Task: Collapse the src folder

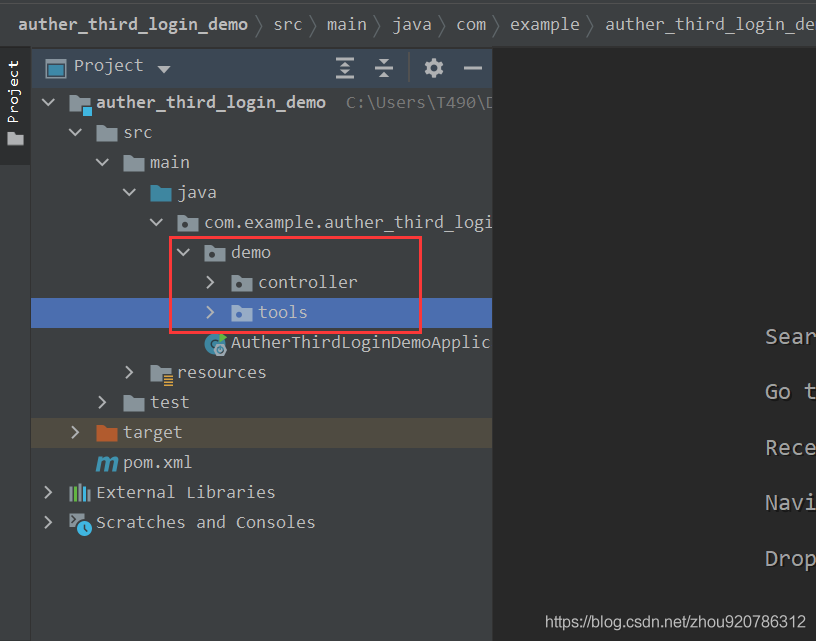Action: 75,132
